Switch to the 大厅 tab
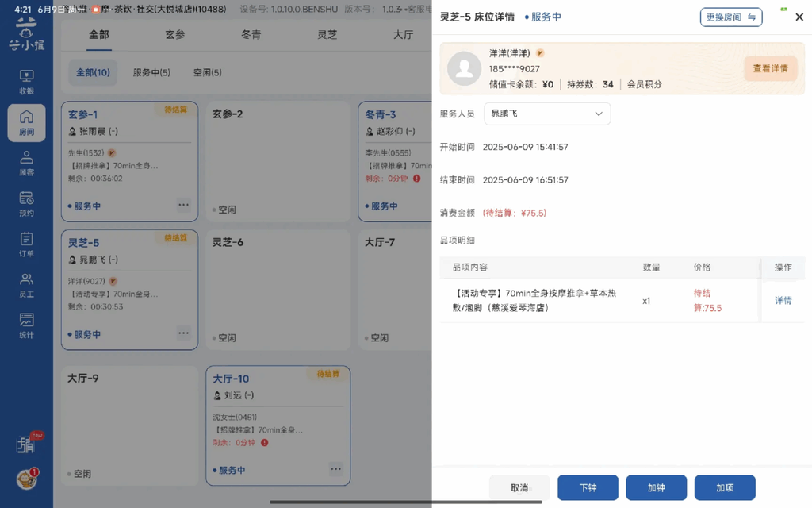Viewport: 812px width, 508px height. [x=404, y=35]
